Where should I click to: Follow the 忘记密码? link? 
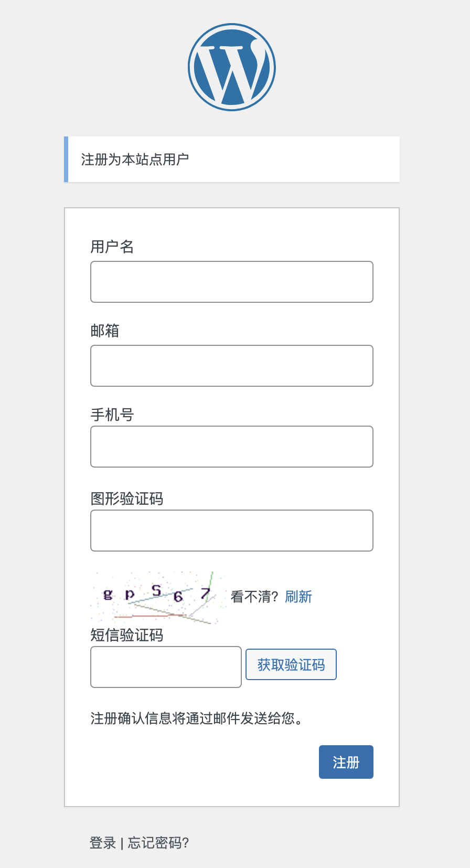[158, 843]
